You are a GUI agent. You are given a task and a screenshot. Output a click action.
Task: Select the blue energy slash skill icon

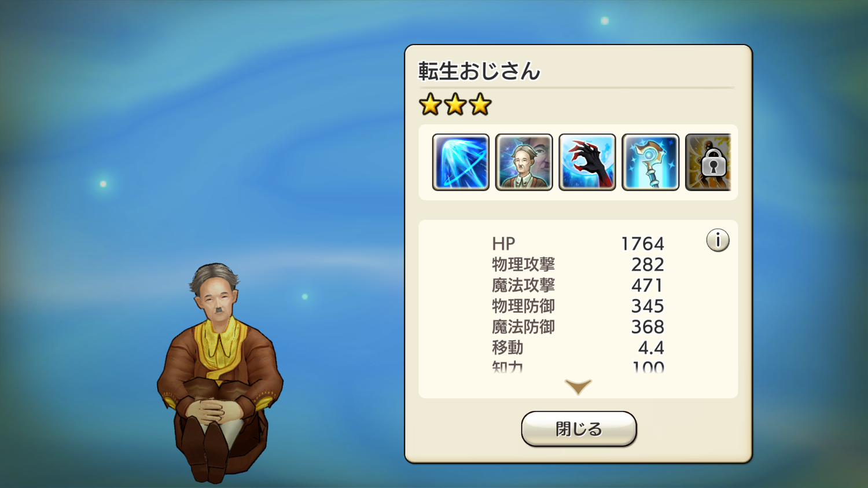point(461,162)
